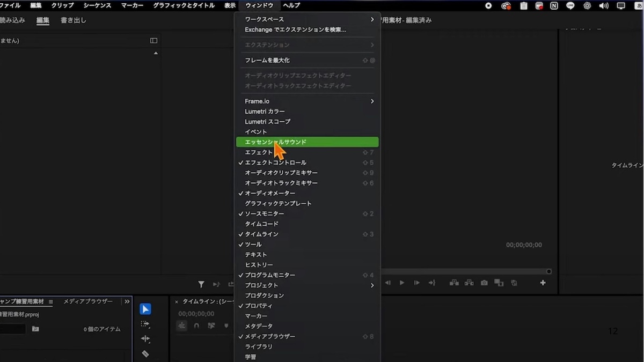Viewport: 644px width, 362px height.
Task: Uncheck プロパティ panel entry
Action: [308, 306]
